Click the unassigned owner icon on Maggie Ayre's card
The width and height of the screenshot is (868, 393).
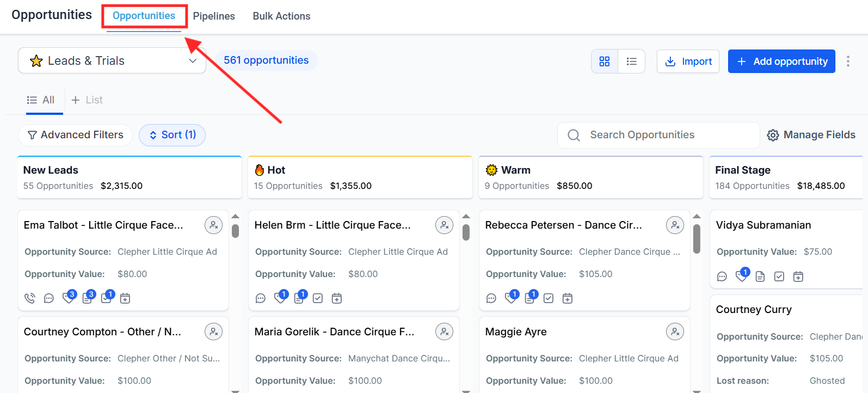coord(675,331)
